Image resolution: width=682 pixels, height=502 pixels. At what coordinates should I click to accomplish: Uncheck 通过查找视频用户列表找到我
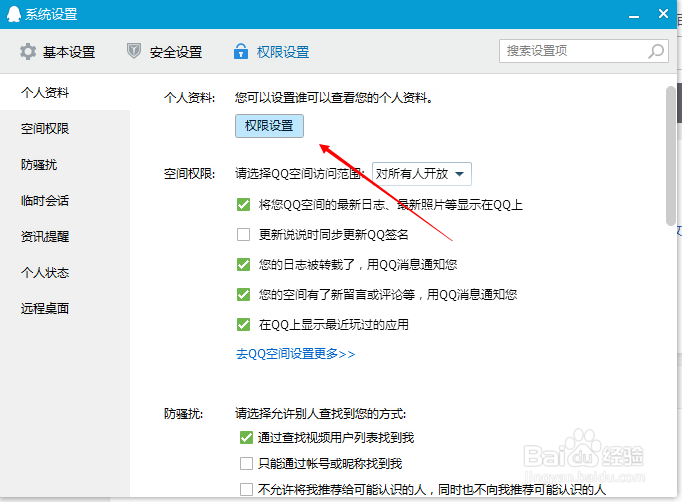(246, 438)
